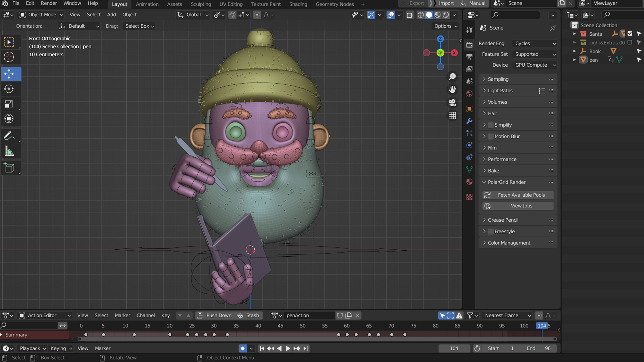Open the Action Editor mode dropdown
The width and height of the screenshot is (644, 362).
[45, 316]
